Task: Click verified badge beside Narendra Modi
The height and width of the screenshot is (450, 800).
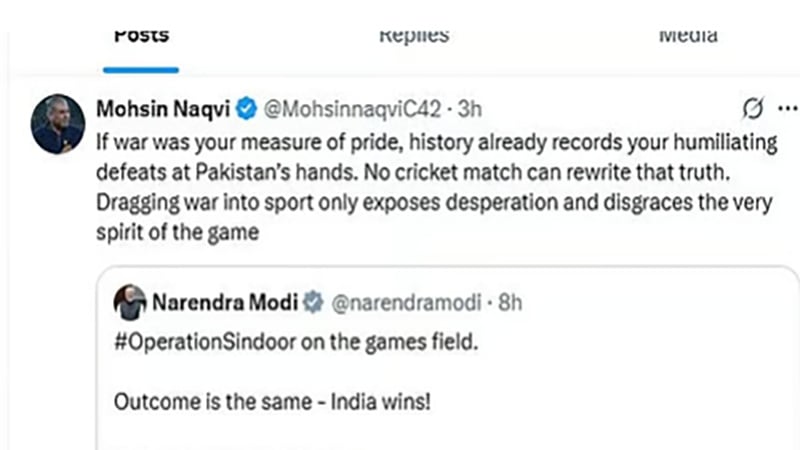Action: 313,299
